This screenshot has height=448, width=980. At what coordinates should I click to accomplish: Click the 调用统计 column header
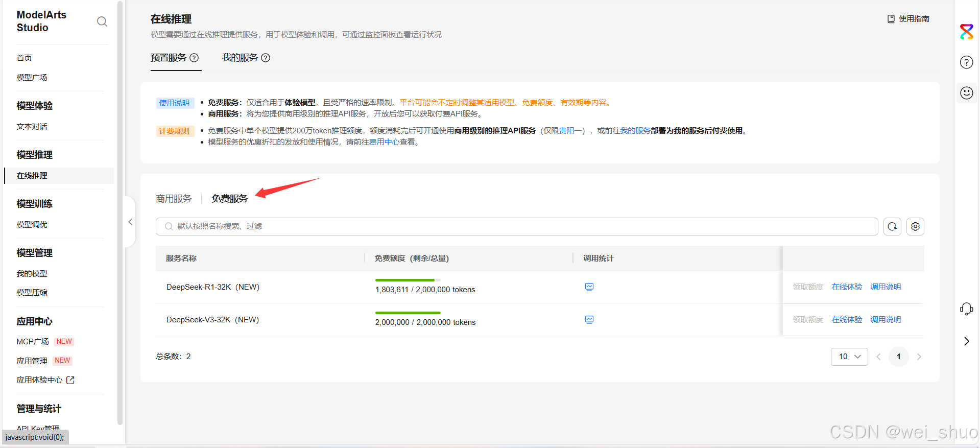pyautogui.click(x=599, y=258)
